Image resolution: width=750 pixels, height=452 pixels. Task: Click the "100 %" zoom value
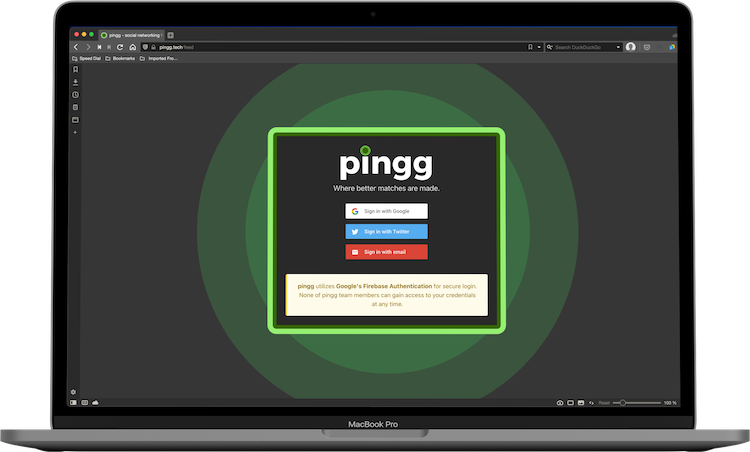(670, 403)
